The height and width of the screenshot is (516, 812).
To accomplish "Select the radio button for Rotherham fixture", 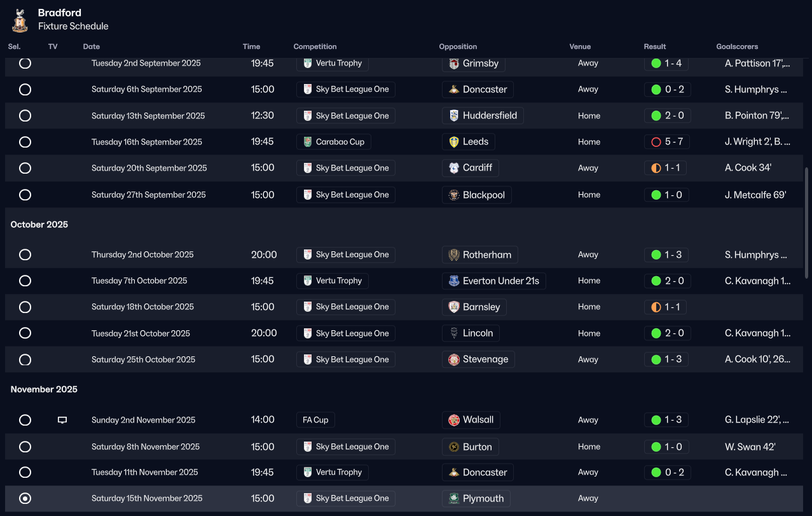I will click(x=25, y=255).
